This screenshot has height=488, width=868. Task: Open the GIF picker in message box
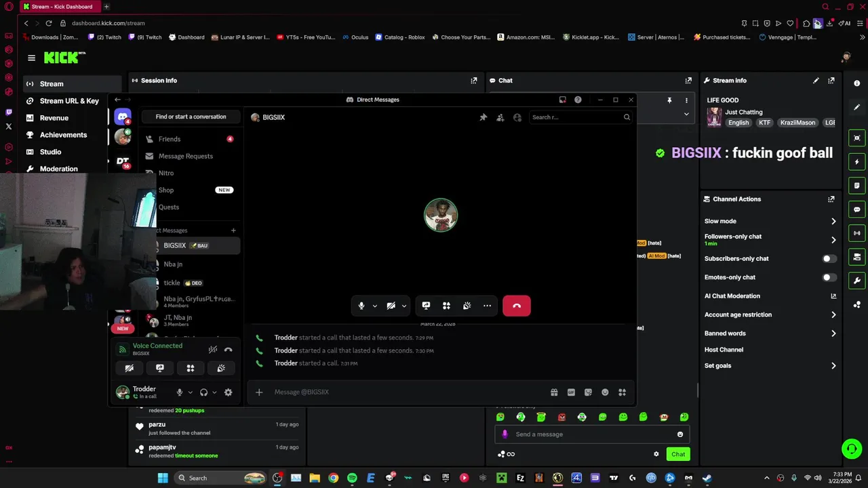tap(571, 392)
